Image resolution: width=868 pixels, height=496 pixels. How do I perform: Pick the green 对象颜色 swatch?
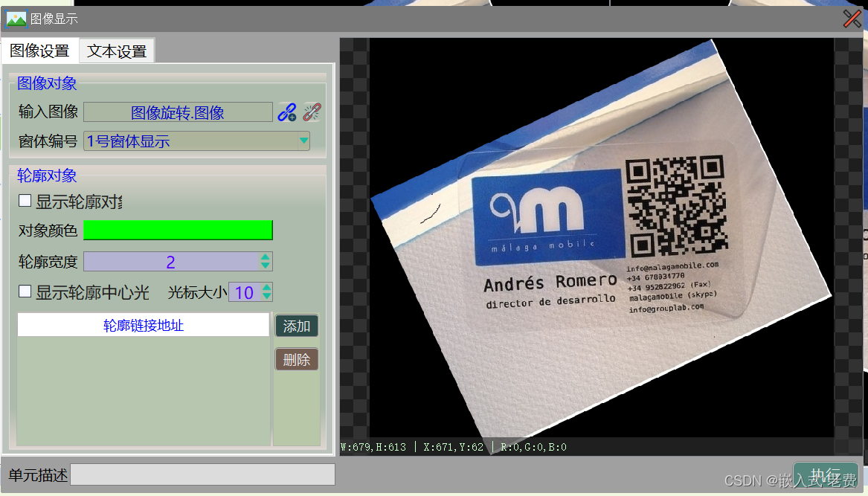tap(178, 230)
